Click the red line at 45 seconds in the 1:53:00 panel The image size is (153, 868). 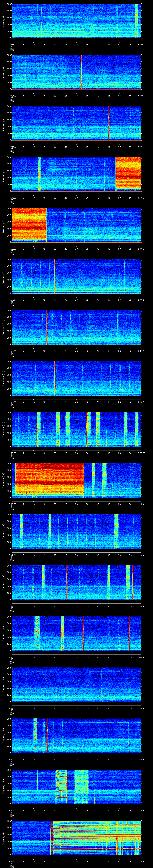109,123
